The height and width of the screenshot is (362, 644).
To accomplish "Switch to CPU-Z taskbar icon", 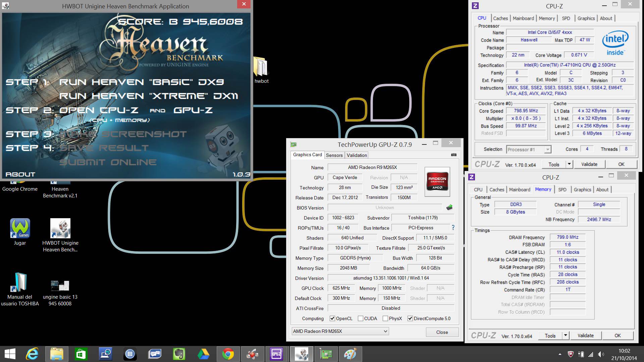I will coord(276,354).
